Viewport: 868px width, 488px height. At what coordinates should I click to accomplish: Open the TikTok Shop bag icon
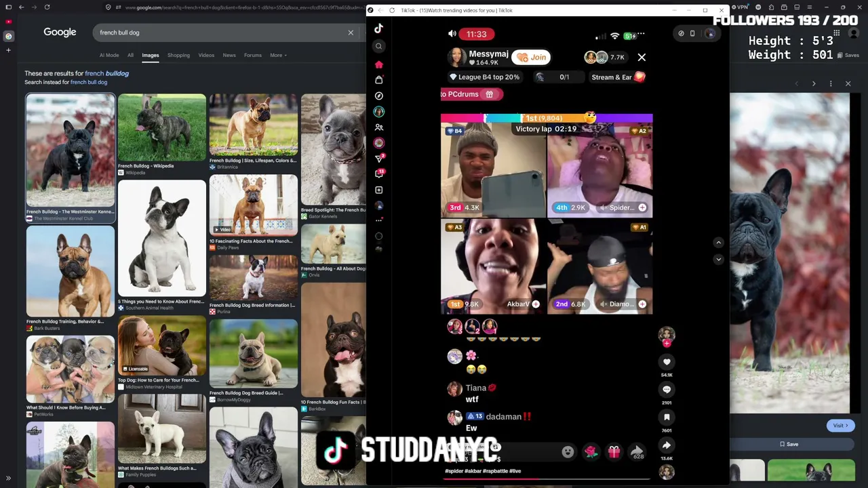pos(379,80)
